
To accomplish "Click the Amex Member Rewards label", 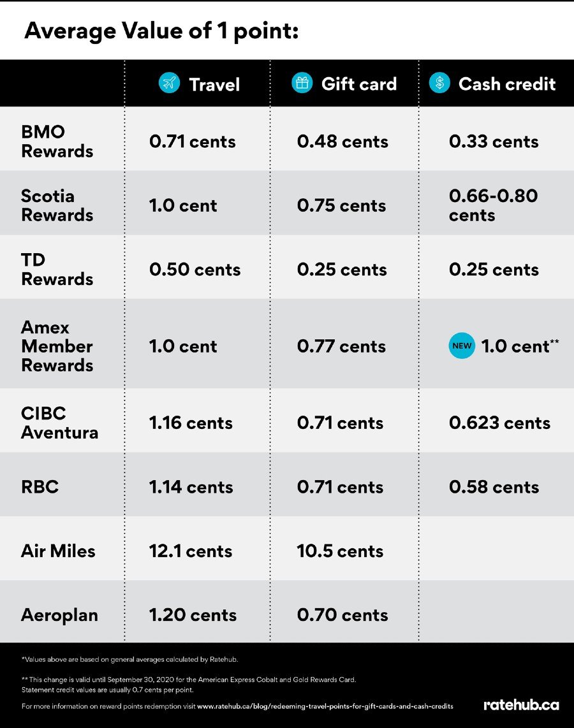I will coord(57,346).
